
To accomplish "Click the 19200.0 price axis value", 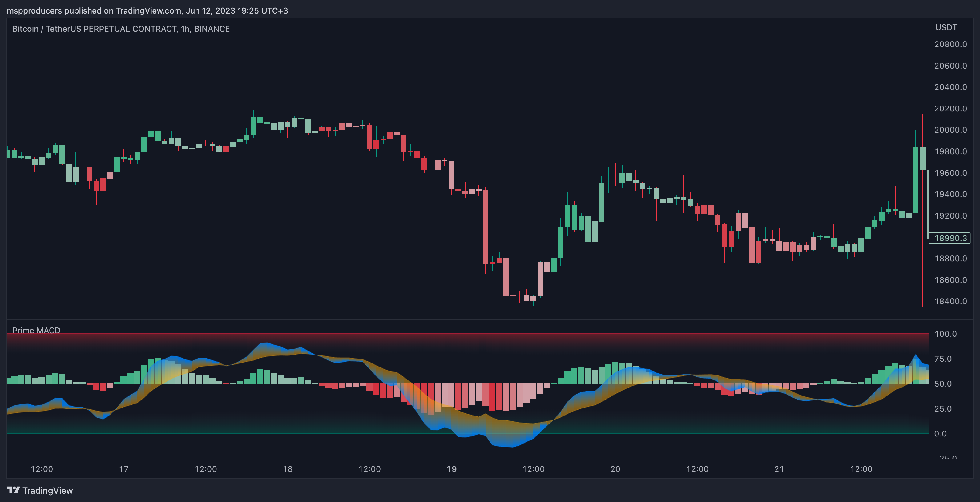I will [x=950, y=216].
